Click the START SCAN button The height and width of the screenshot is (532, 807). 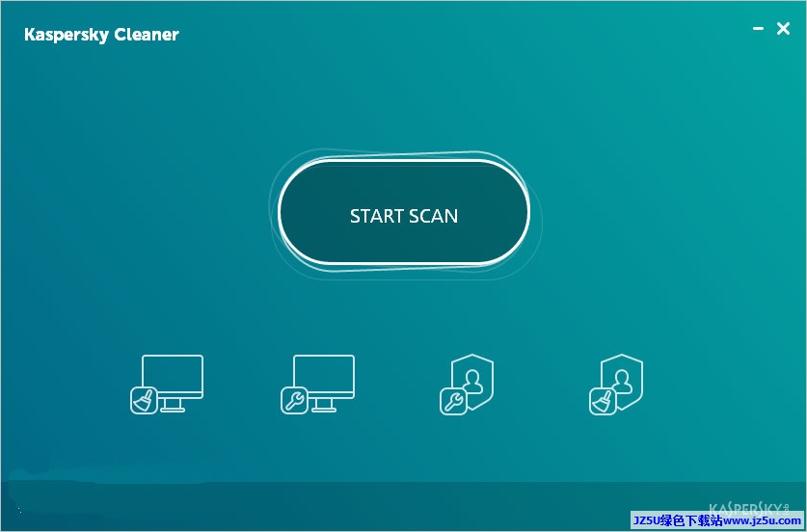pos(404,212)
